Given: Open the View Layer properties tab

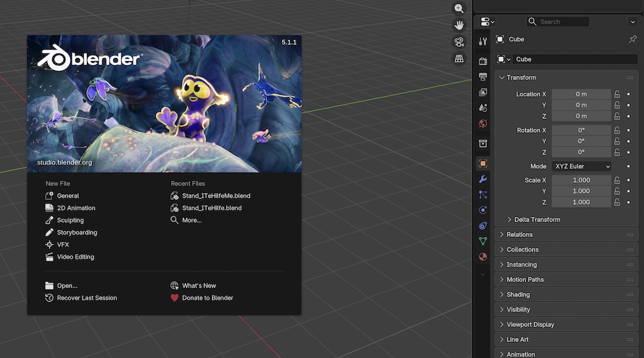Looking at the screenshot, I should [x=483, y=92].
